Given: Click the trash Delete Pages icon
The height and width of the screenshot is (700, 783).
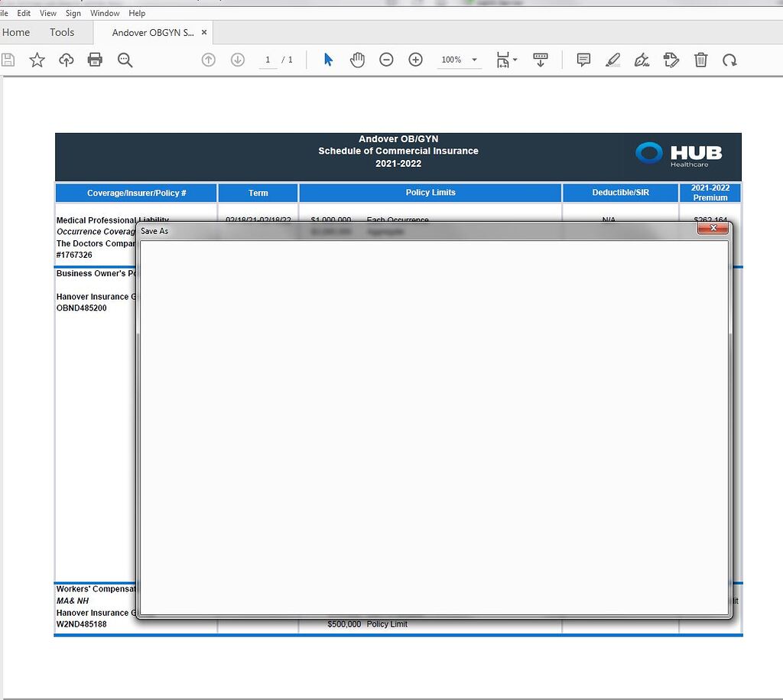Looking at the screenshot, I should tap(701, 60).
